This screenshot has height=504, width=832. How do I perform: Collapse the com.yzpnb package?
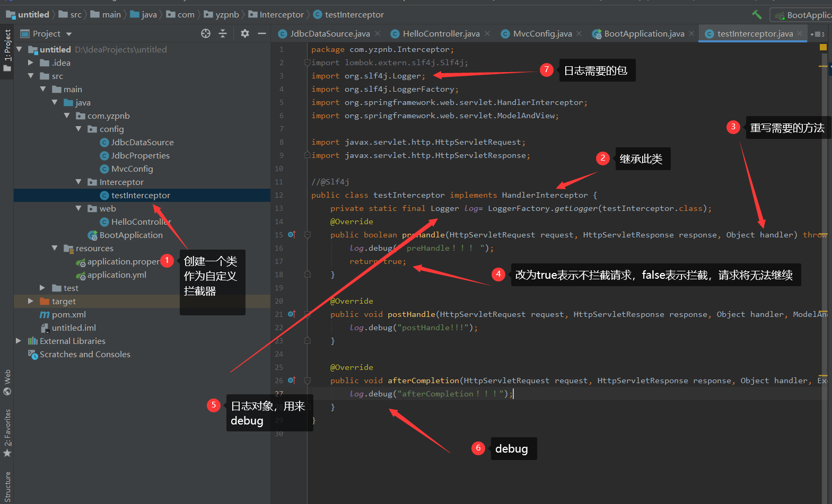pos(67,116)
